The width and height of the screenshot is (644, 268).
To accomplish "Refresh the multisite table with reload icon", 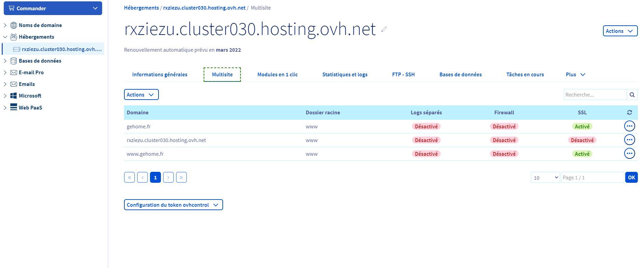I will click(629, 112).
